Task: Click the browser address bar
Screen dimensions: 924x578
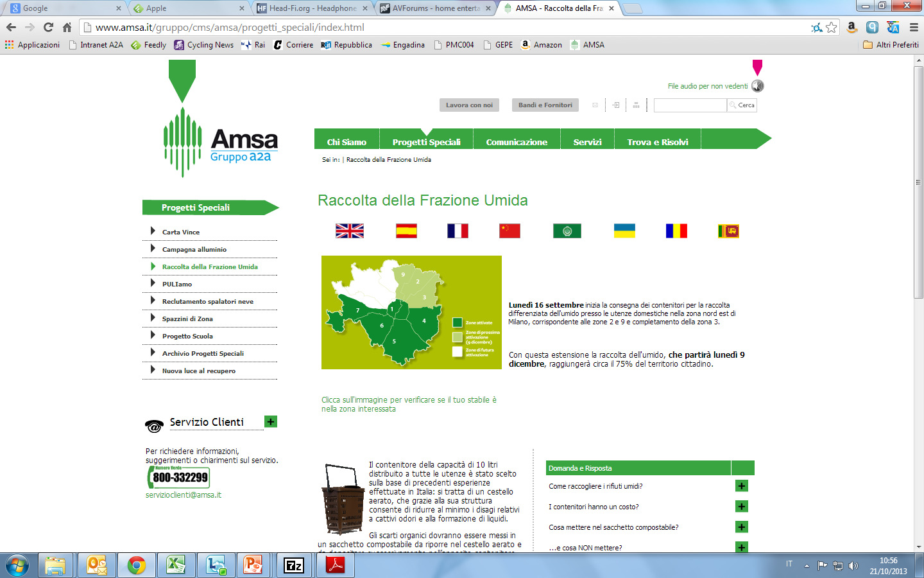Action: (449, 27)
